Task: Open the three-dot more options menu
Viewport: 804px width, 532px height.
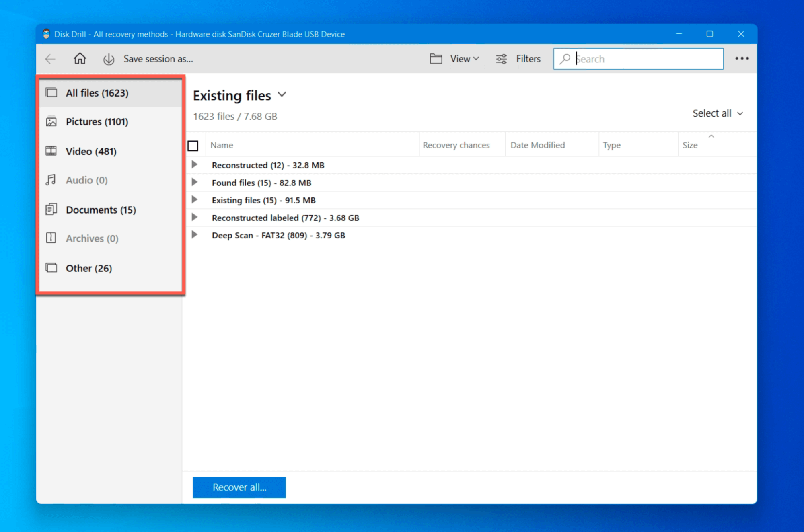Action: coord(742,59)
